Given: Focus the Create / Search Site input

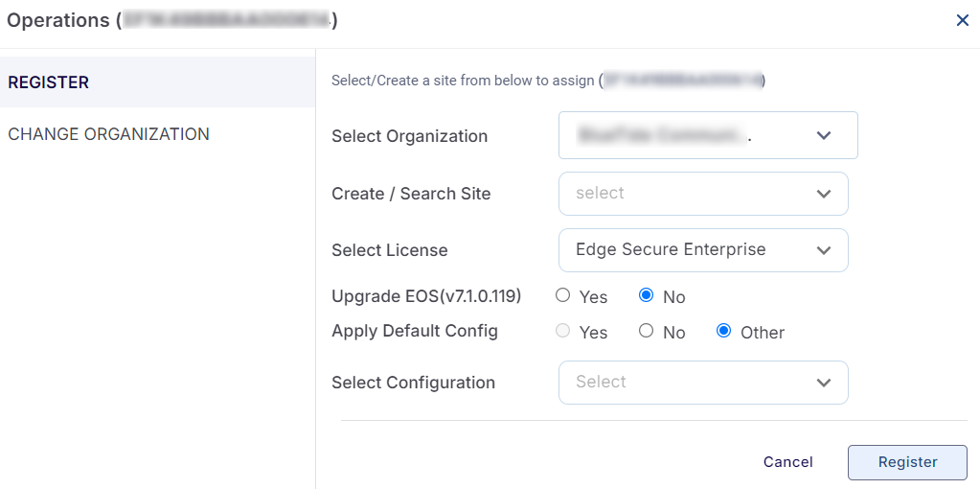Looking at the screenshot, I should tap(680, 194).
